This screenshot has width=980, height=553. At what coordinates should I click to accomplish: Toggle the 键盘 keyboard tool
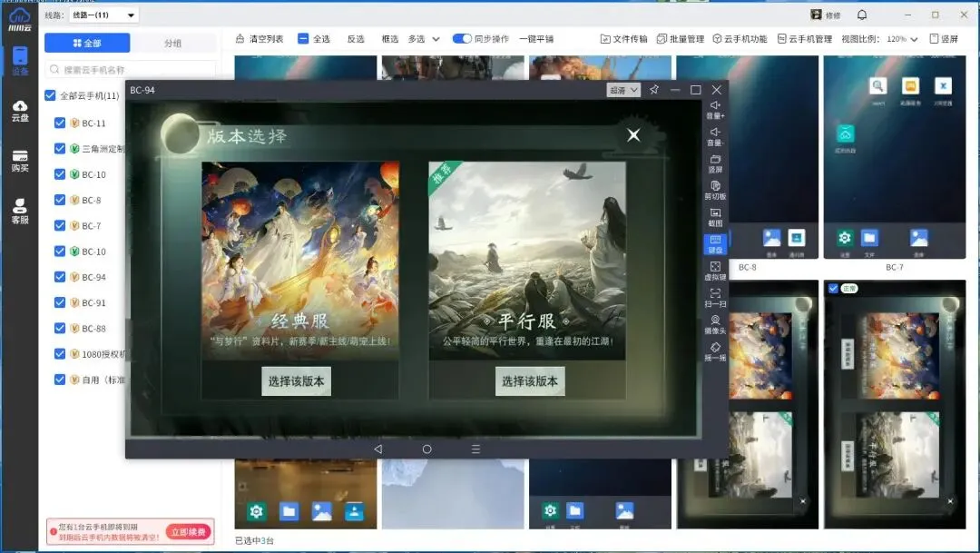[715, 244]
